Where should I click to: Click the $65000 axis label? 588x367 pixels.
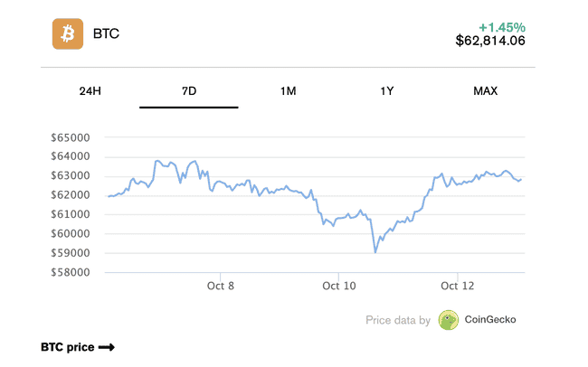pos(71,137)
